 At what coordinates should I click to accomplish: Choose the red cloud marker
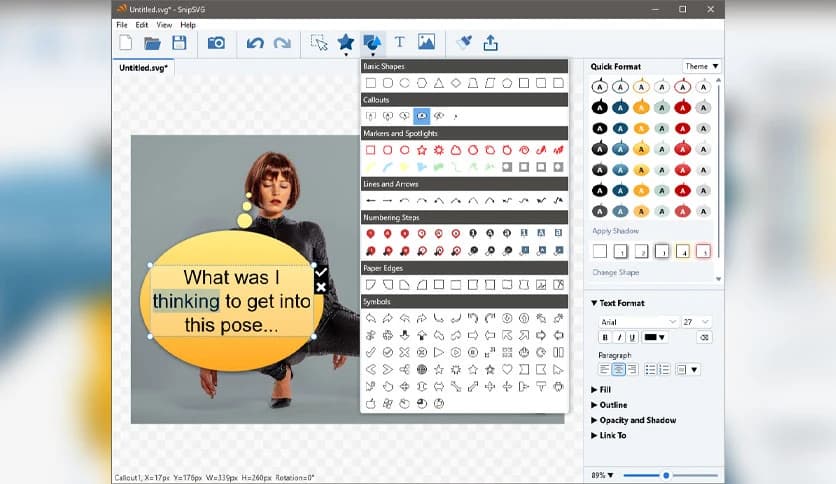point(456,150)
